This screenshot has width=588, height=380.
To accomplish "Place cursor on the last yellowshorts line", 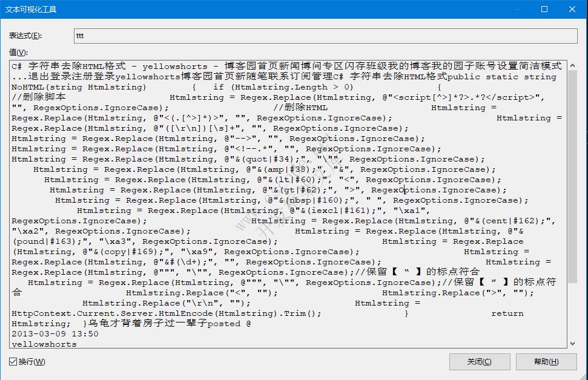I will 44,344.
